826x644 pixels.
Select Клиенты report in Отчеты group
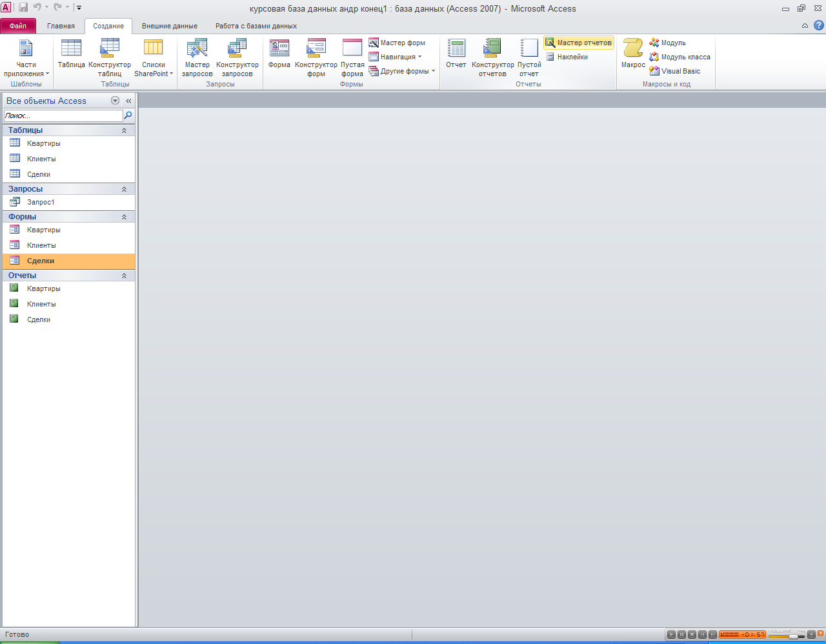click(68, 304)
